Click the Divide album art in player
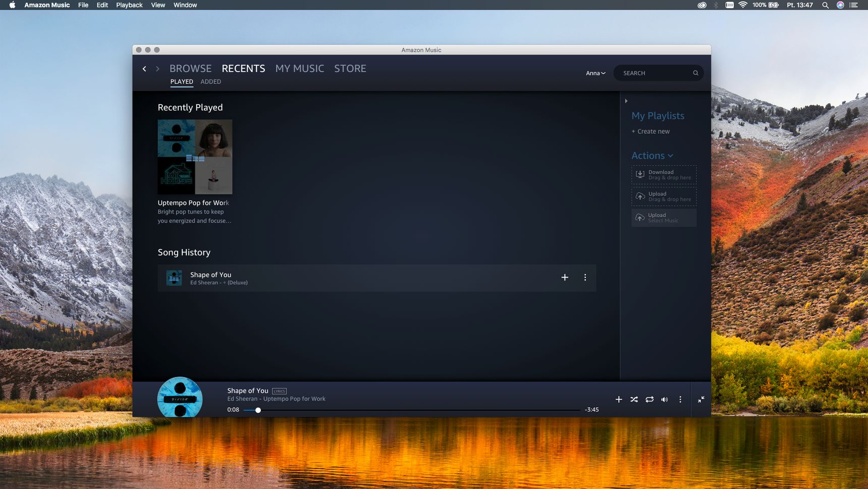This screenshot has width=868, height=489. (x=180, y=397)
